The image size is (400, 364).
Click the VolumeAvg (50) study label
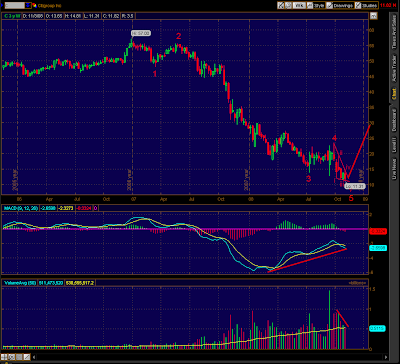[x=20, y=283]
